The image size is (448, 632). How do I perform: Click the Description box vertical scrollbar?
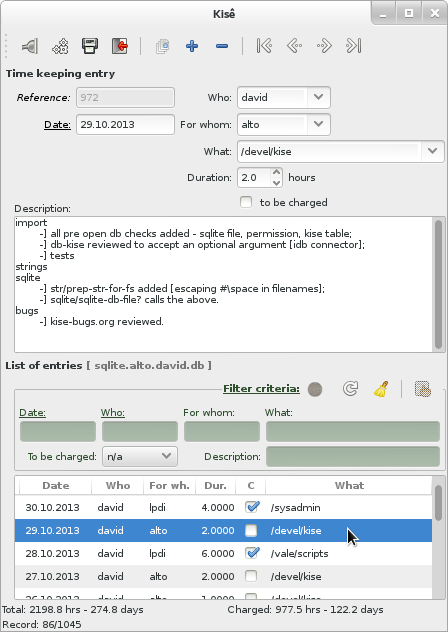[439, 285]
